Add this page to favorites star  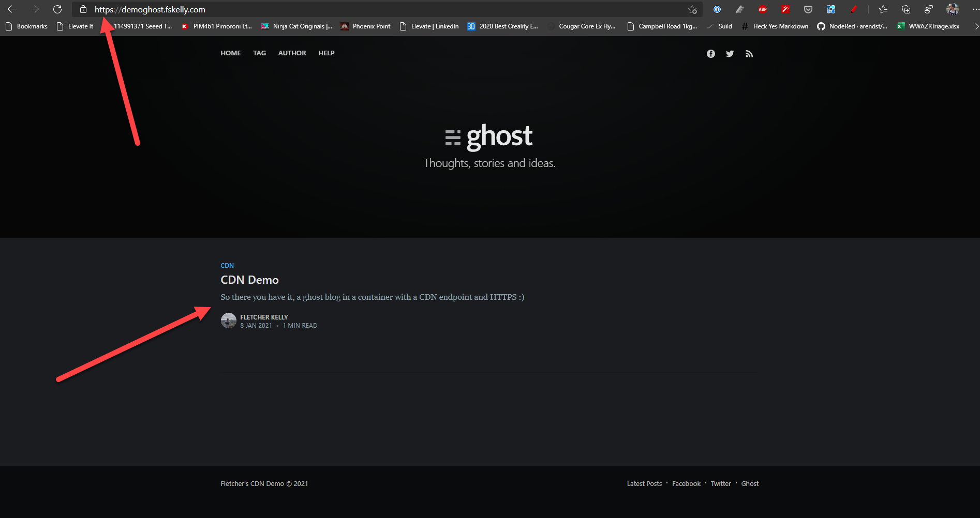(692, 9)
